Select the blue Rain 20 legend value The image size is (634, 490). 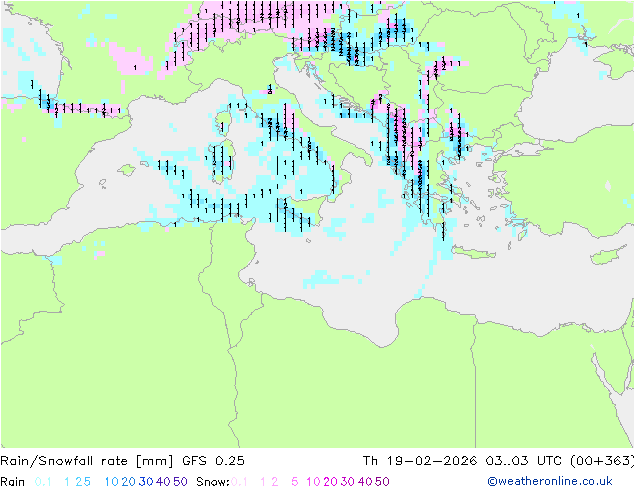point(128,482)
